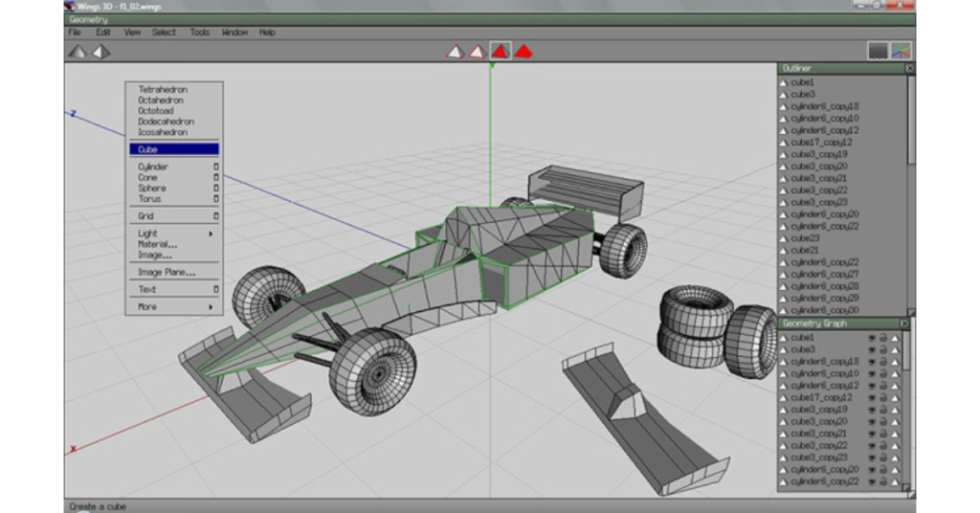Toggle lock for cube3 in Geometry Graph
Image resolution: width=980 pixels, height=513 pixels.
click(883, 350)
